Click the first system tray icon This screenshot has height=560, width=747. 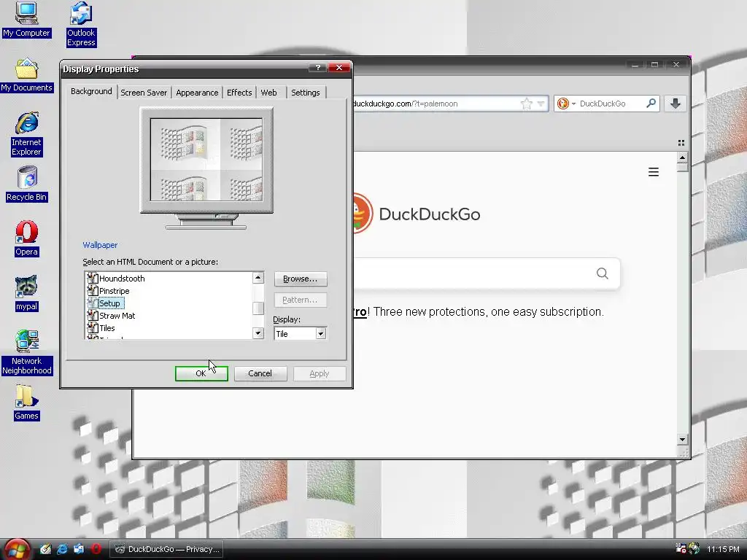pos(681,548)
